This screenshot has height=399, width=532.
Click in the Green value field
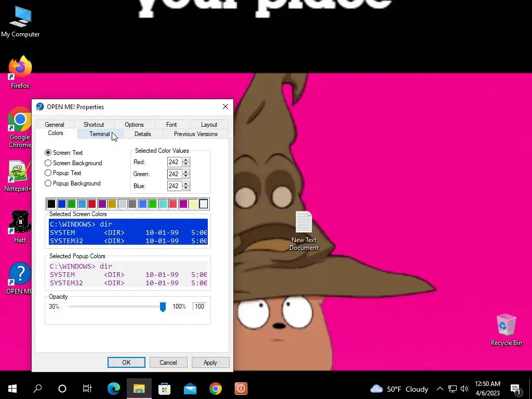click(x=175, y=174)
